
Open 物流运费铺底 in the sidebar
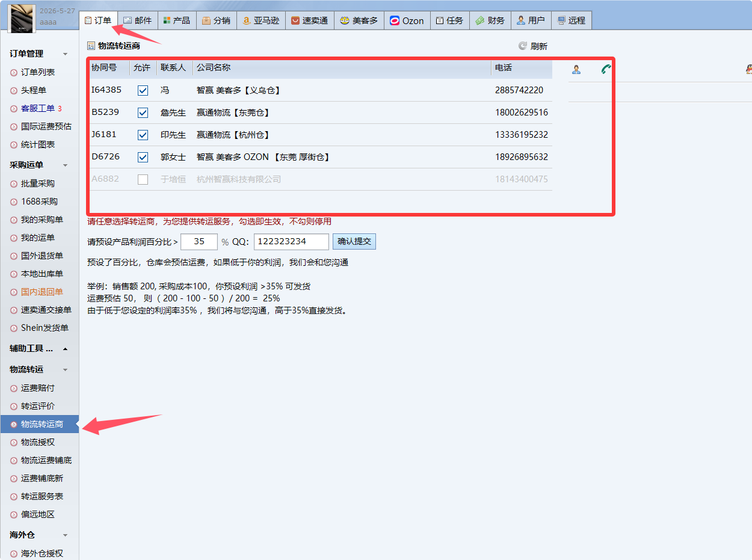(x=46, y=460)
